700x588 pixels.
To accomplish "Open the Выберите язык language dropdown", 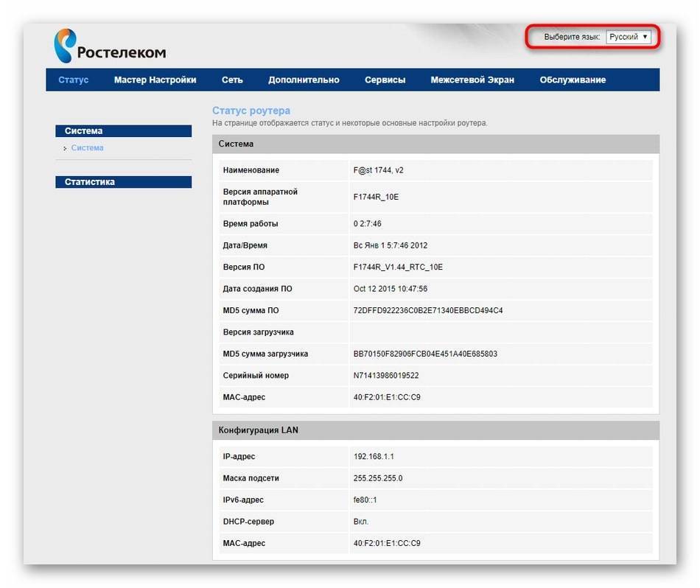I will [628, 37].
